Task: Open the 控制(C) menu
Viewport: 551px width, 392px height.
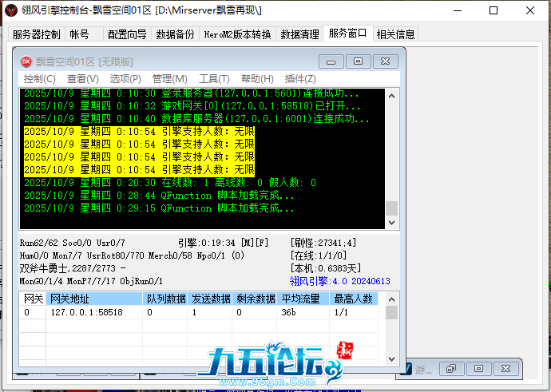Action: coord(39,79)
